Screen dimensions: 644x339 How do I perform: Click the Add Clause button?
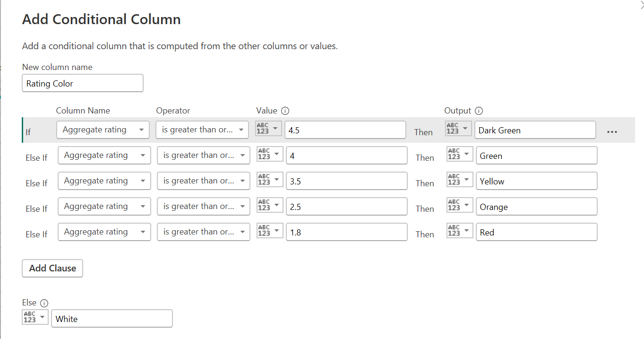point(52,268)
